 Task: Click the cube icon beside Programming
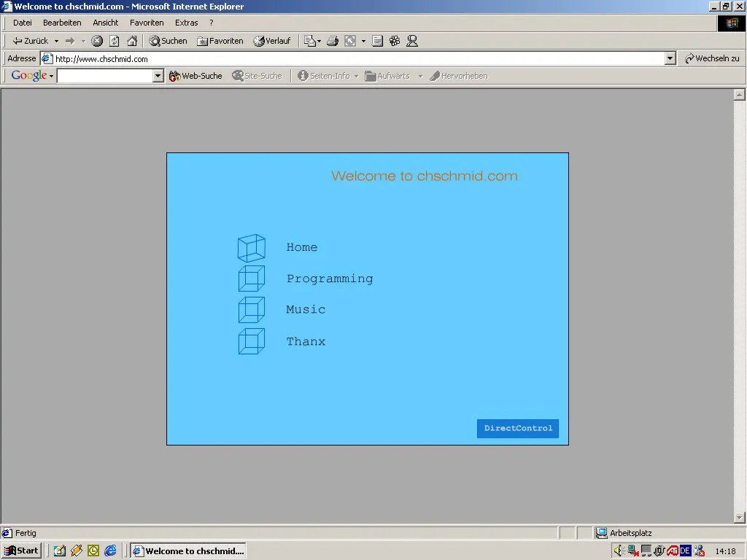[252, 279]
